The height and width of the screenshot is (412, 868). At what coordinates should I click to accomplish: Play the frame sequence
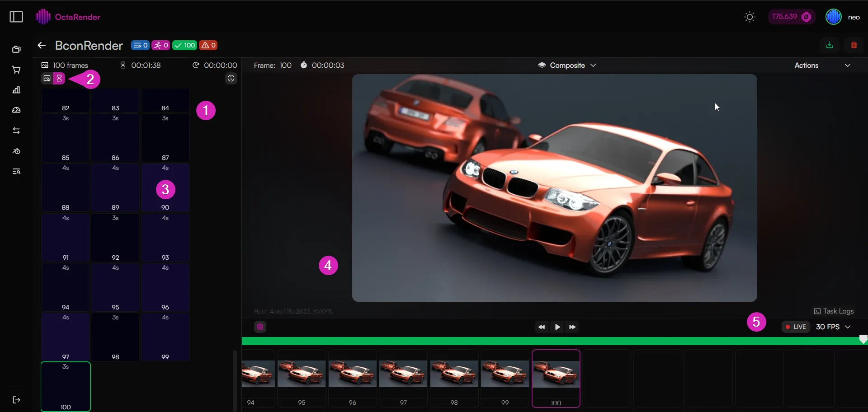pyautogui.click(x=557, y=327)
